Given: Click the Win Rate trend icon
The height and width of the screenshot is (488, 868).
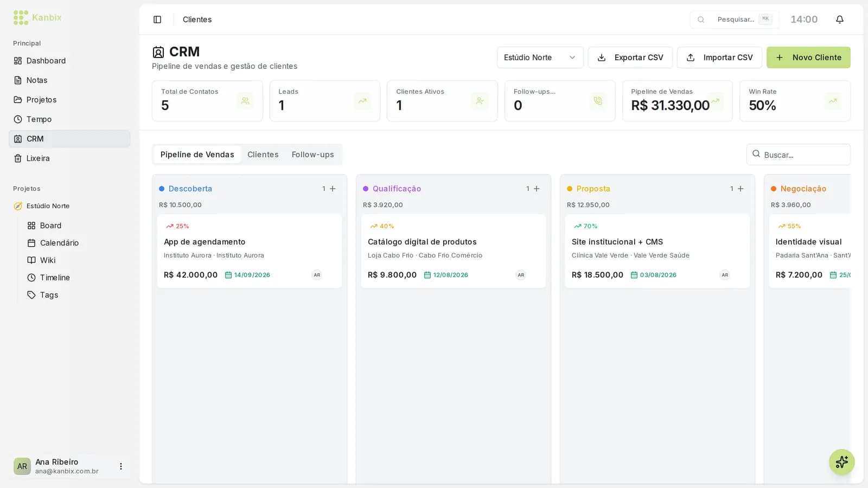Looking at the screenshot, I should point(833,101).
